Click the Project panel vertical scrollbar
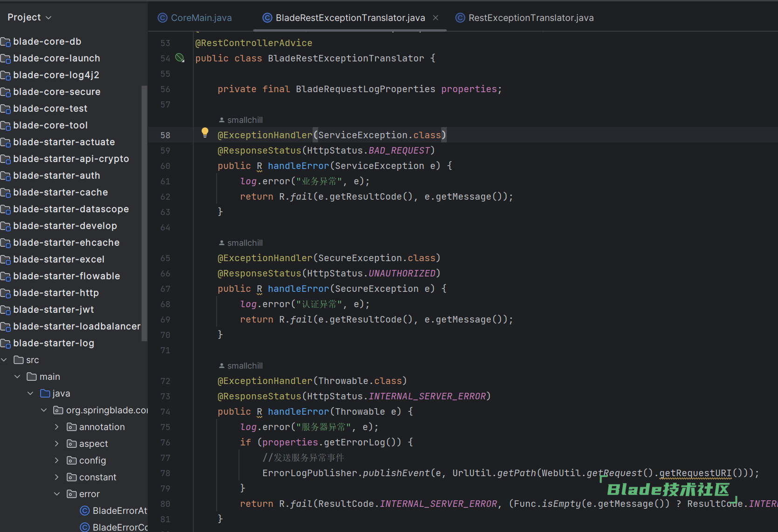 [x=144, y=213]
